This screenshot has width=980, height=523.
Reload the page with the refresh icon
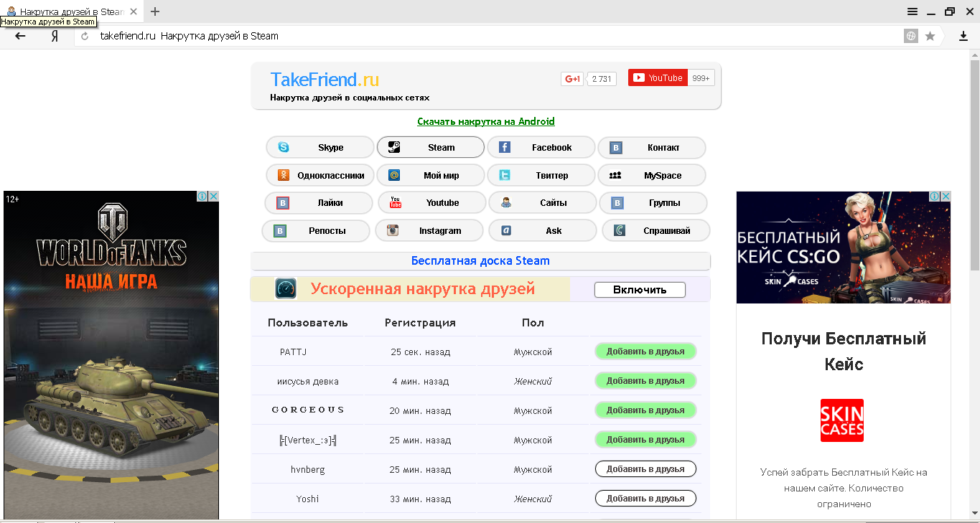(x=85, y=36)
